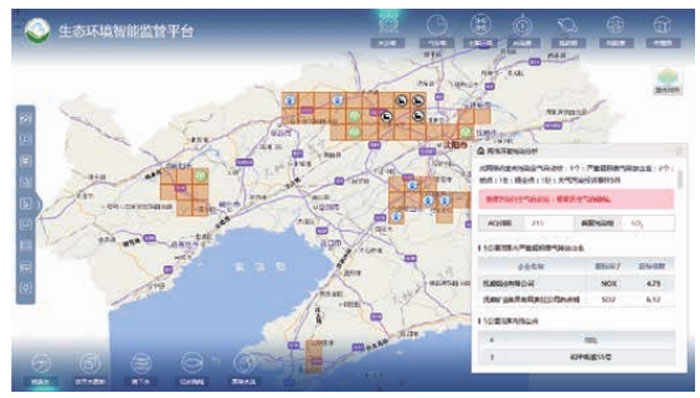Click the analysis panel vertical scrollbar
700x398 pixels.
679,178
